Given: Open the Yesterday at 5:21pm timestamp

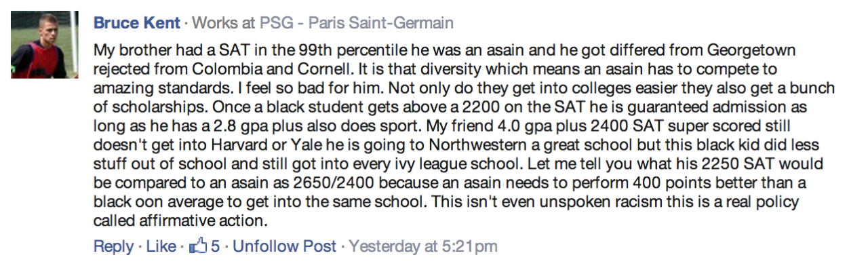Looking at the screenshot, I should (x=423, y=246).
